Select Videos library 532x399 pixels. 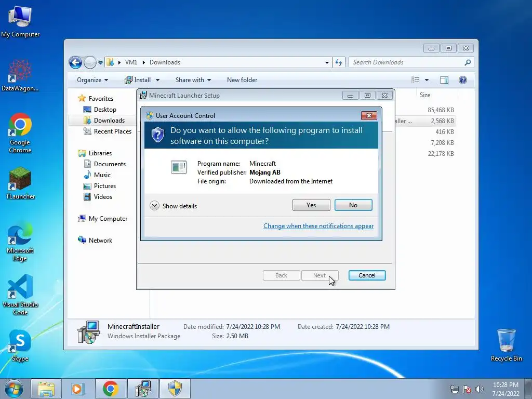[x=98, y=196]
